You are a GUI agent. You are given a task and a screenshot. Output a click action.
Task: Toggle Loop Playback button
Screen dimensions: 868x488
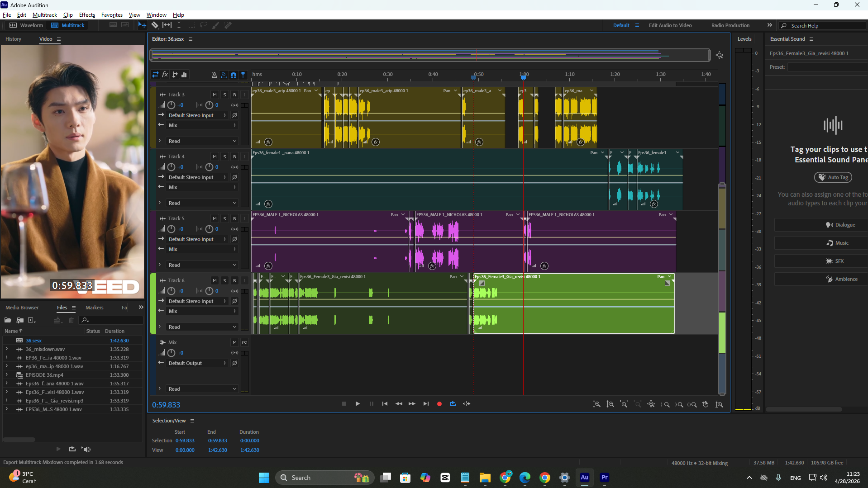point(453,404)
